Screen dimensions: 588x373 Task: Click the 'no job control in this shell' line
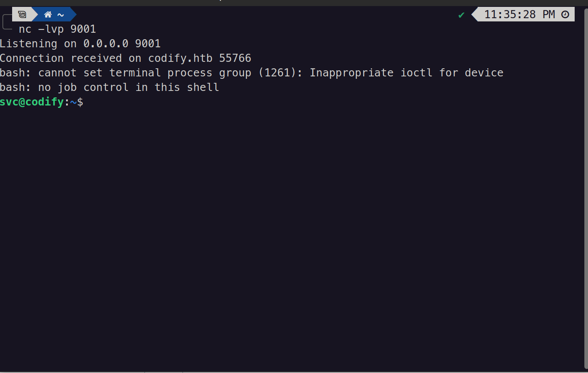point(129,87)
